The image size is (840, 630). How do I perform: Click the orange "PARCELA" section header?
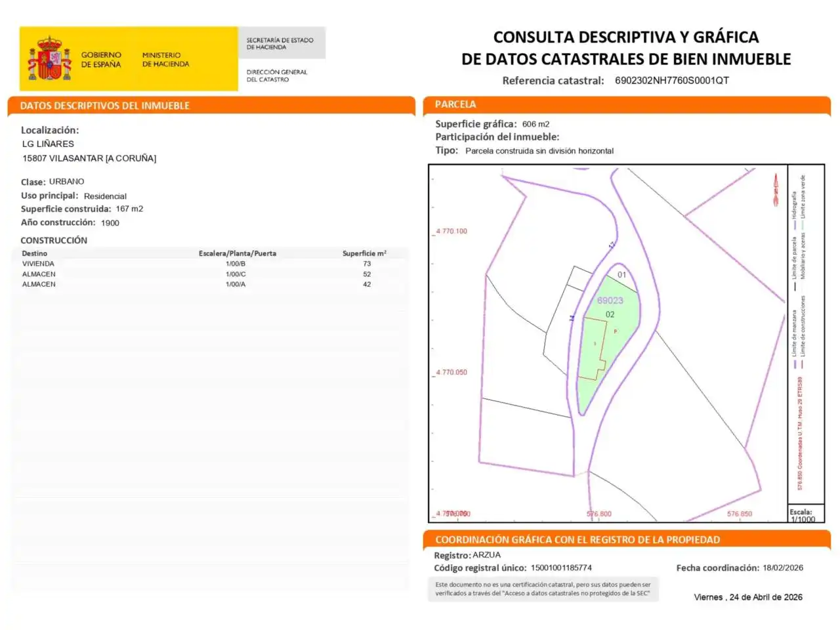(455, 104)
